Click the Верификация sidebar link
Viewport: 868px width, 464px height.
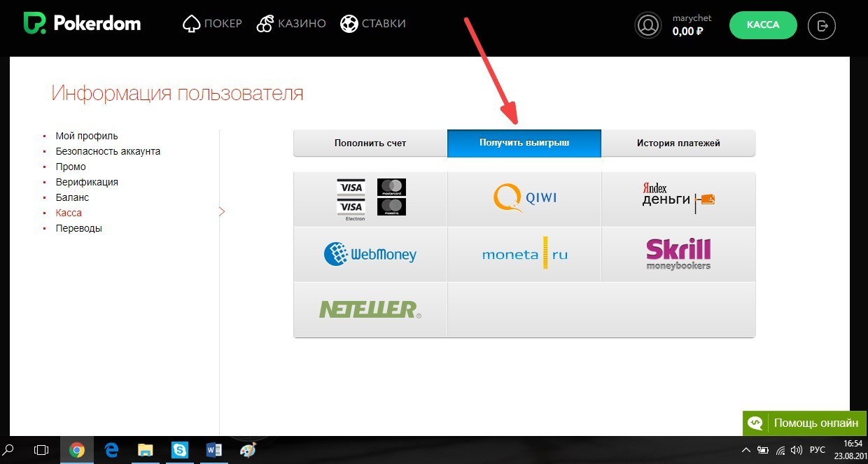click(x=87, y=182)
